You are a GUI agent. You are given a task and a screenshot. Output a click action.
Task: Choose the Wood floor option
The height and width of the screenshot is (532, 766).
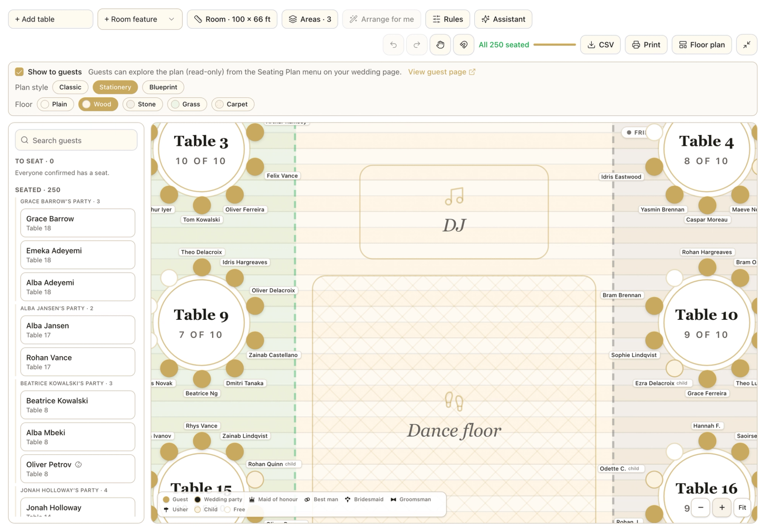(x=98, y=104)
